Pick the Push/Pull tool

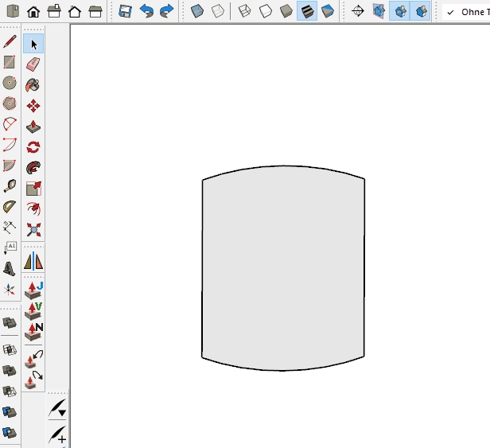click(33, 126)
